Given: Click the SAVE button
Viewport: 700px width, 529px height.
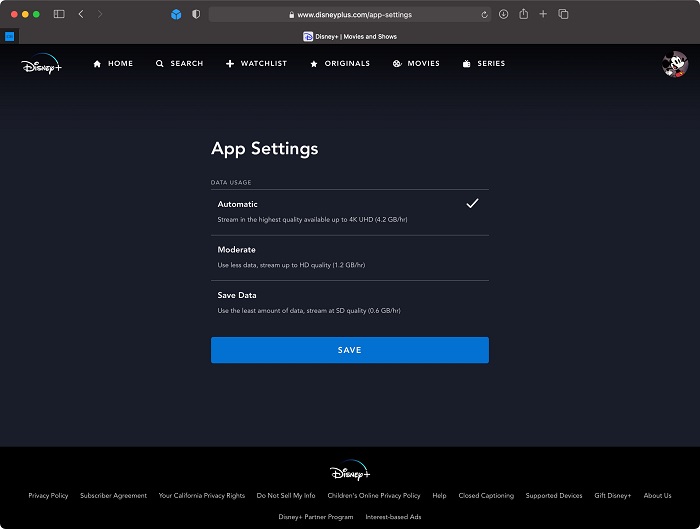Looking at the screenshot, I should [350, 350].
